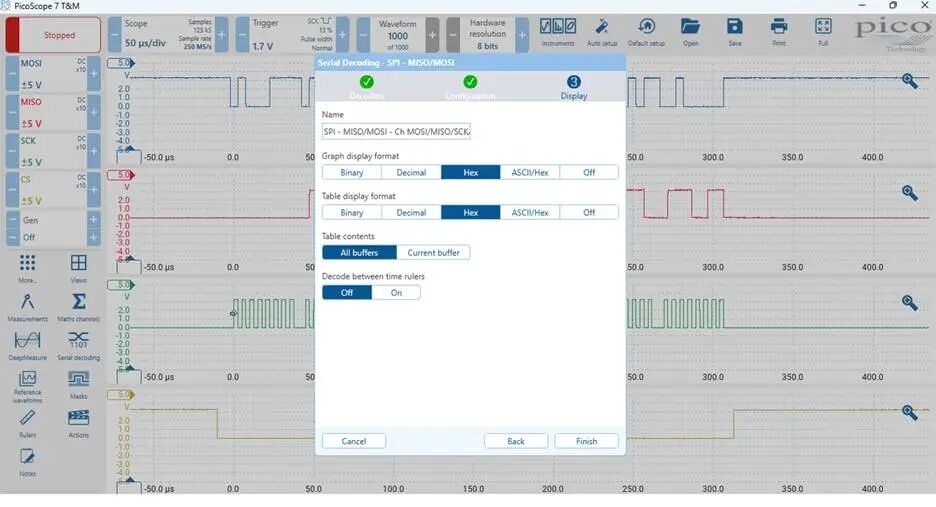Click the zoom magnifier on the SCK graph
Screen dimensions: 936x507
[910, 302]
